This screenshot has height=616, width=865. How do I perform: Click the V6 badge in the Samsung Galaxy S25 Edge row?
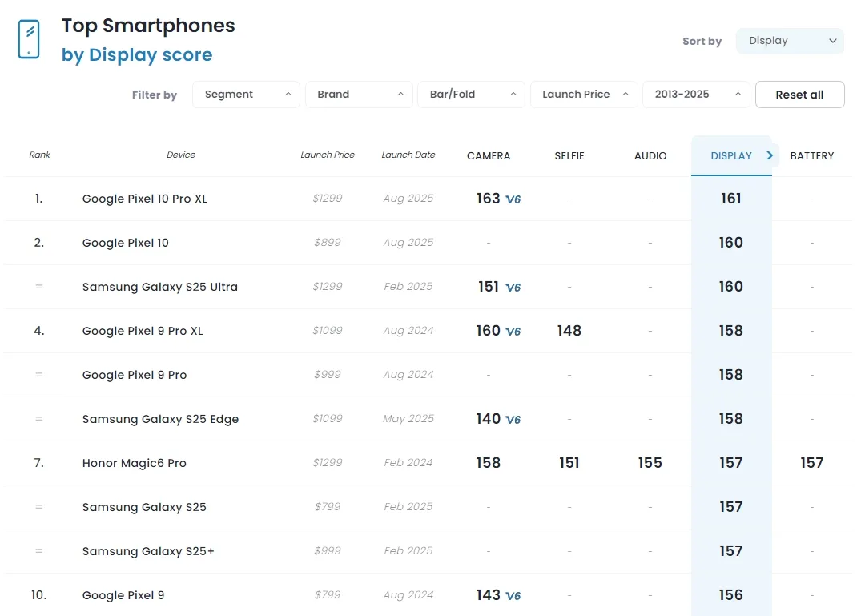(x=513, y=420)
